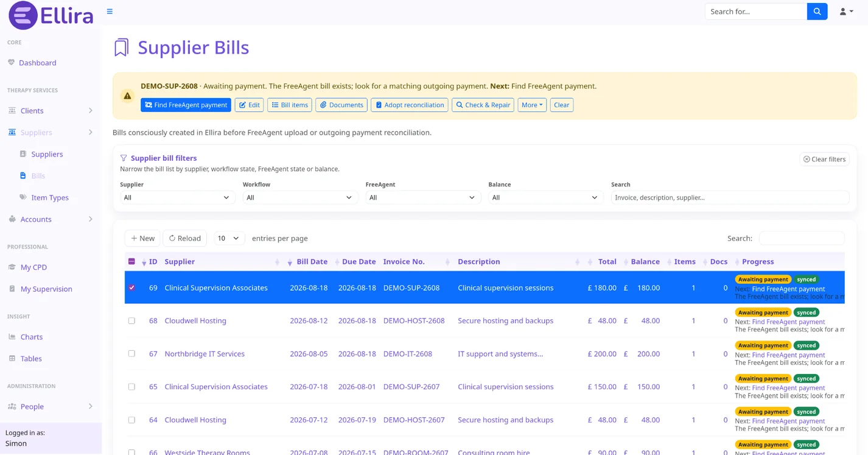The width and height of the screenshot is (868, 455).
Task: Click the invoice, description, supplier search field
Action: [730, 197]
